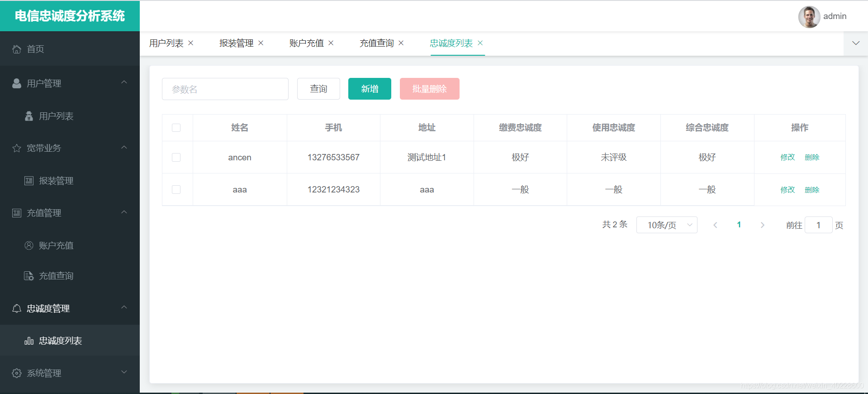The height and width of the screenshot is (394, 868).
Task: Tick the select-all checkbox in table header
Action: [x=176, y=128]
